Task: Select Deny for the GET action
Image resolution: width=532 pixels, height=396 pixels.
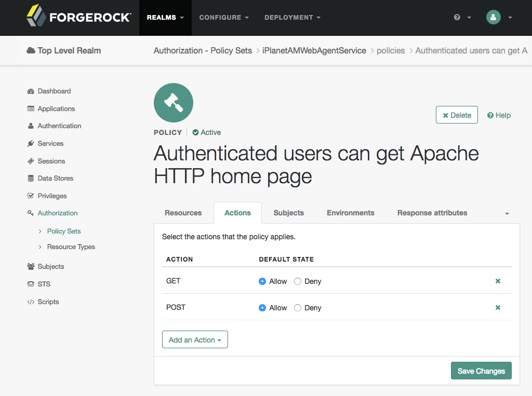Action: tap(298, 281)
